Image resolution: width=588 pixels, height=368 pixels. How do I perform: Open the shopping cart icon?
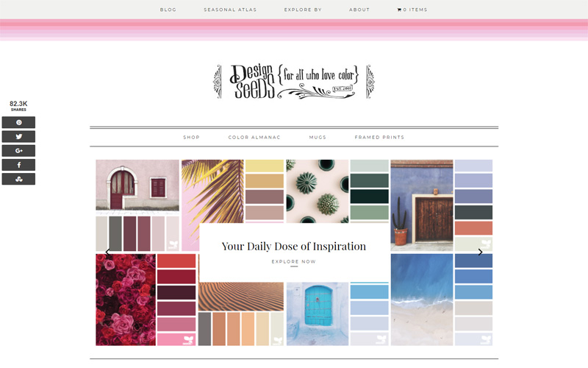[x=399, y=10]
